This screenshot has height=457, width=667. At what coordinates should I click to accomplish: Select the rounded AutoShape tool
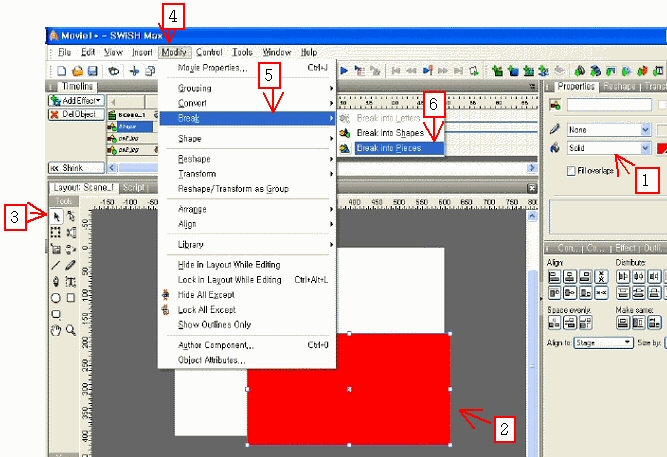56,314
